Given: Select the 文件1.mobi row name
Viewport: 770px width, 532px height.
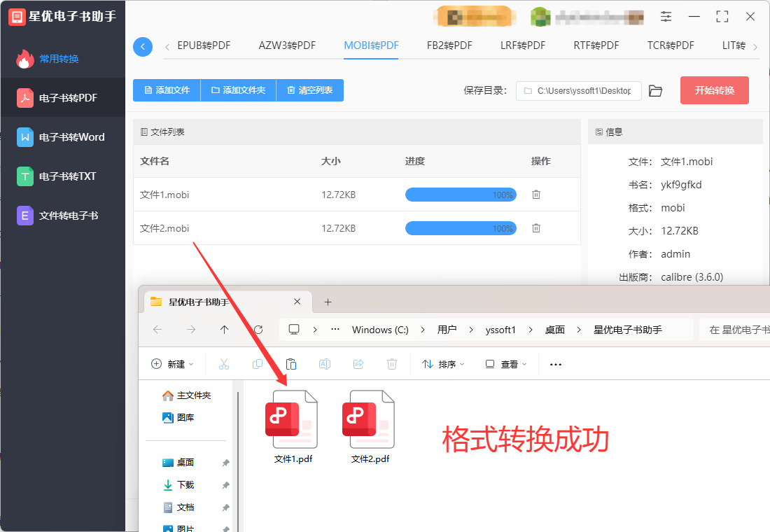Looking at the screenshot, I should [164, 195].
